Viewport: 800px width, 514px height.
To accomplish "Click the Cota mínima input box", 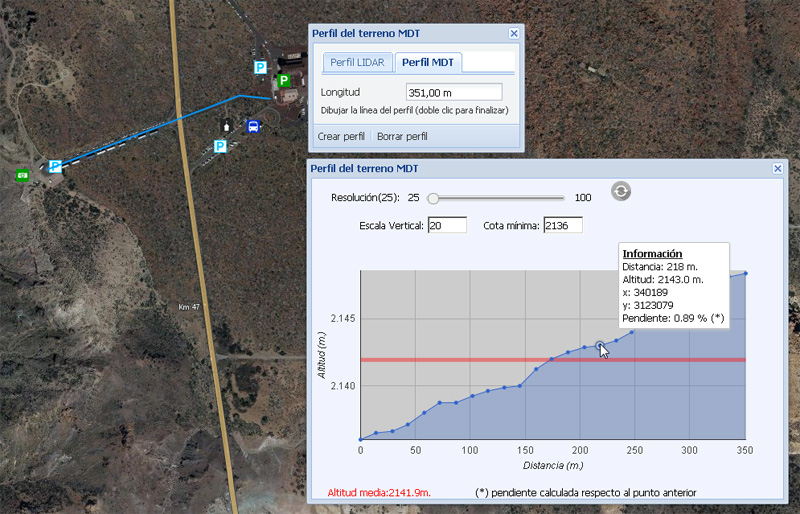I will [562, 225].
